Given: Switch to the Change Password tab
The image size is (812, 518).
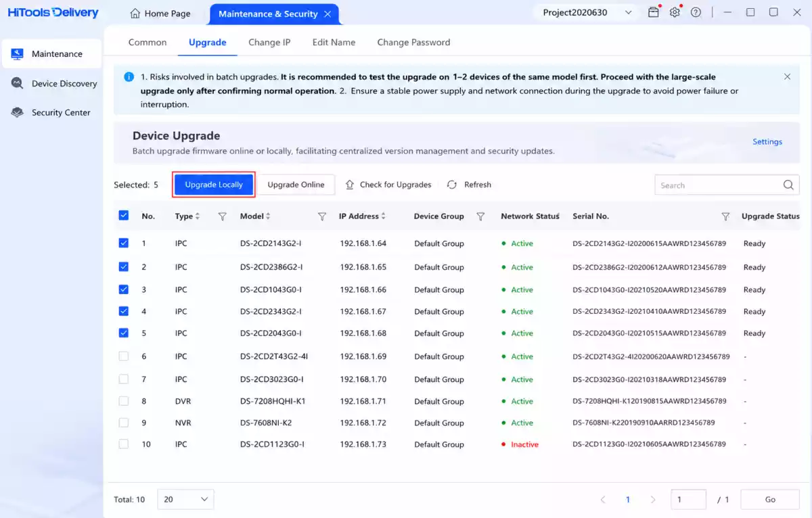Looking at the screenshot, I should [x=413, y=42].
